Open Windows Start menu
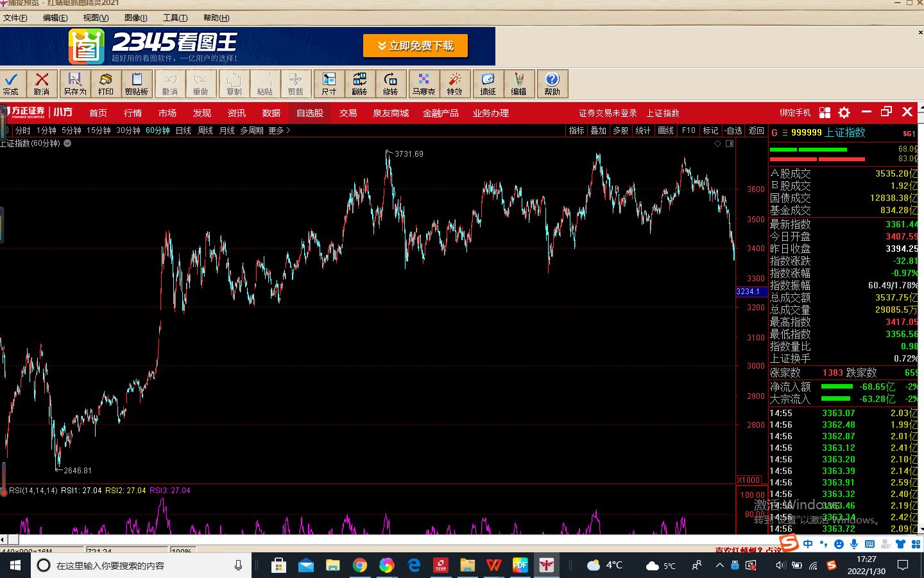Viewport: 924px width, 578px height. coord(15,566)
